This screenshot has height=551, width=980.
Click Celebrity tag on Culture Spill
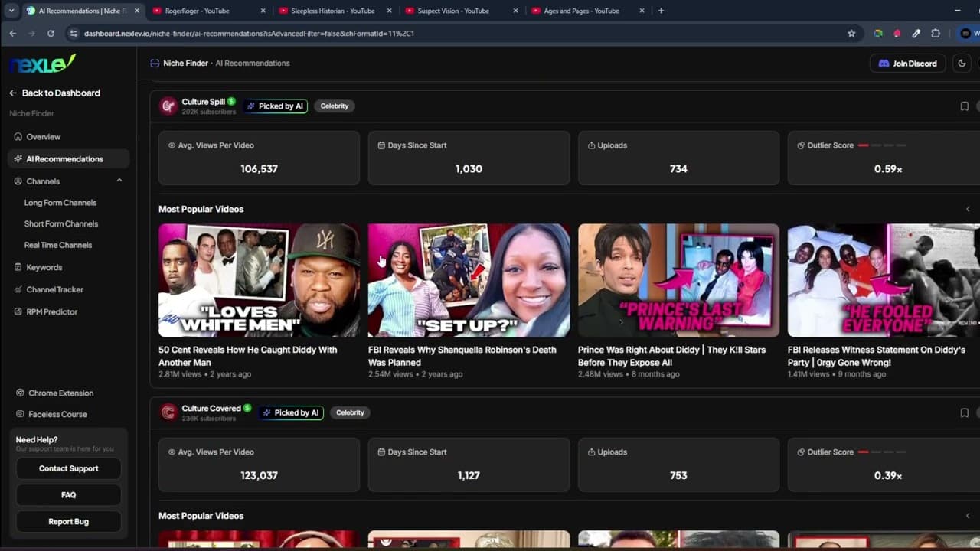(x=335, y=106)
